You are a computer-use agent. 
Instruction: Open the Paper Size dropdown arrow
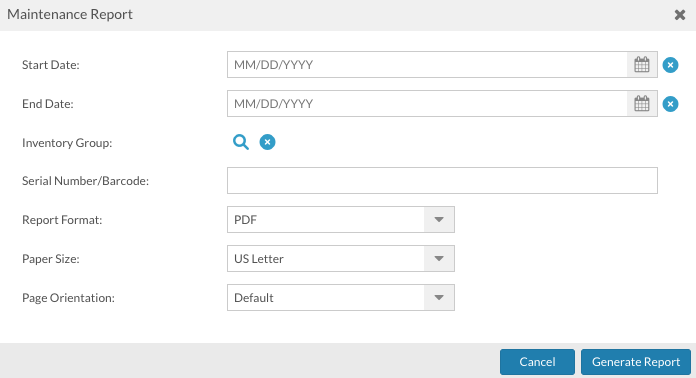tap(439, 259)
